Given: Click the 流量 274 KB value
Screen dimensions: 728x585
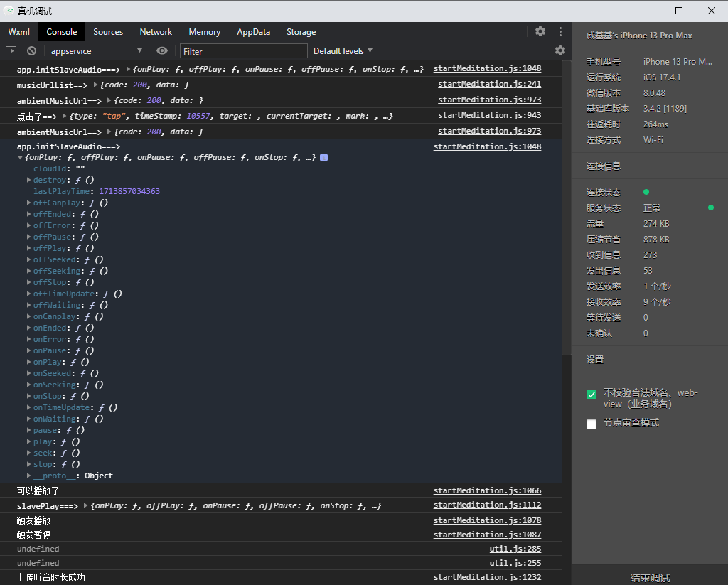Looking at the screenshot, I should click(656, 223).
